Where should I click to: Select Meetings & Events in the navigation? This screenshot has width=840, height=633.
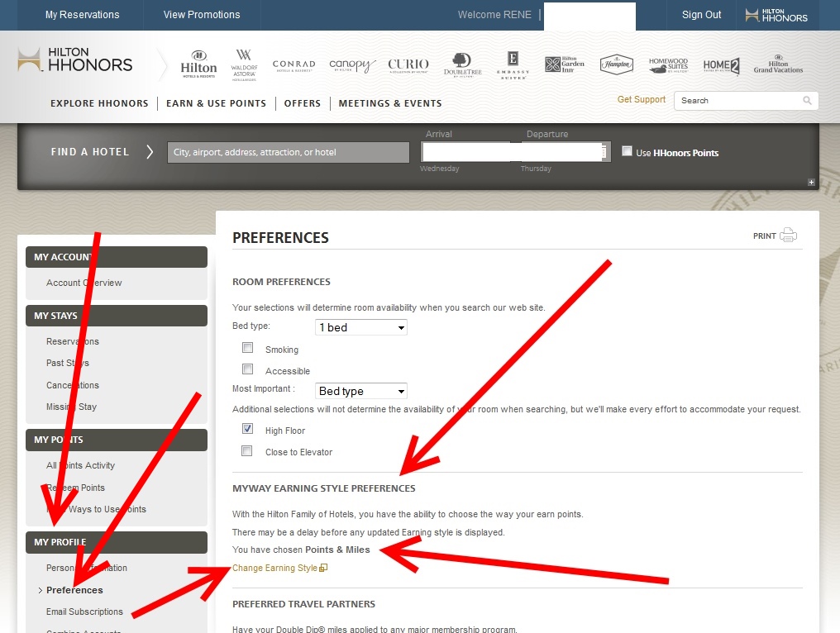pyautogui.click(x=389, y=103)
